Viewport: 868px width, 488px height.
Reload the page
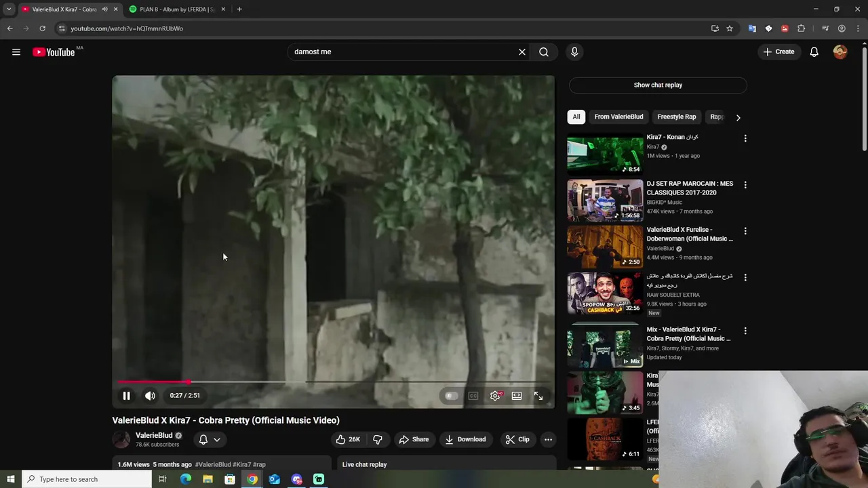(x=42, y=28)
